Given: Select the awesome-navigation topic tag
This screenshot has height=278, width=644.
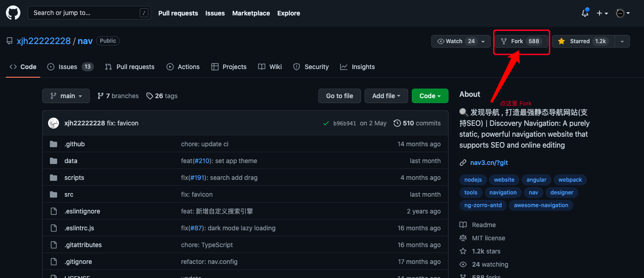Looking at the screenshot, I should pyautogui.click(x=541, y=205).
